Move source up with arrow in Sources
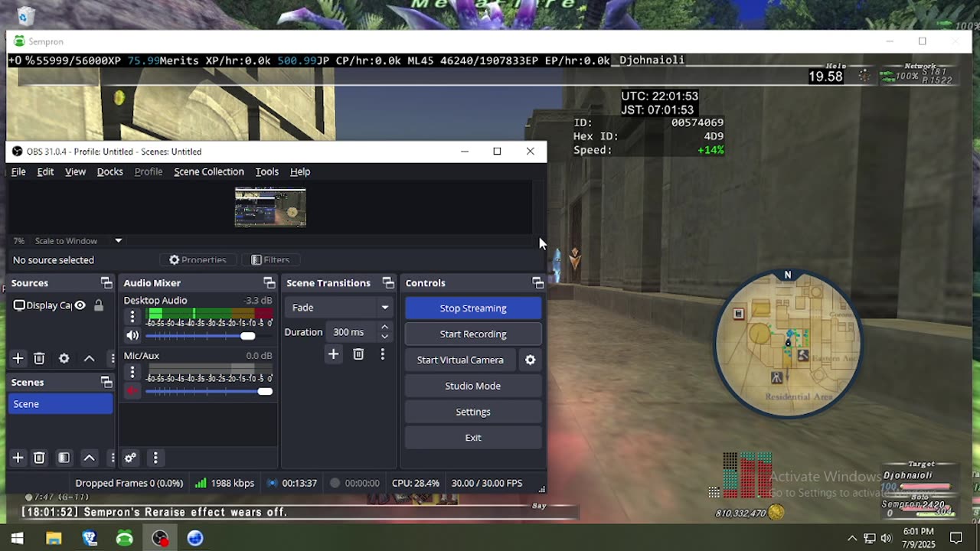 [x=89, y=358]
